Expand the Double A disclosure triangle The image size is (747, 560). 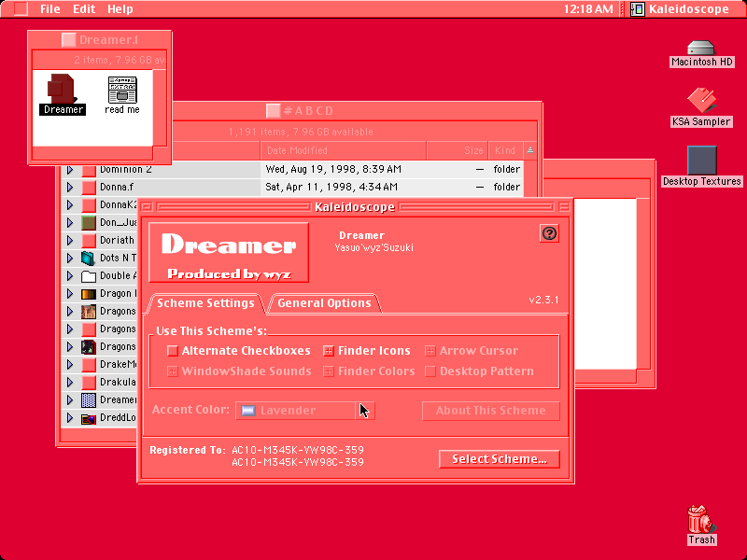click(x=69, y=276)
